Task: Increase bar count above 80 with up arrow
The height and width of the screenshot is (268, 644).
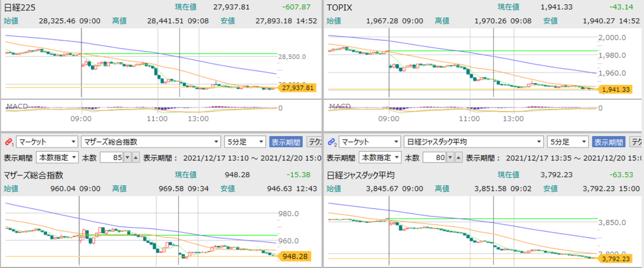Action: (459, 157)
